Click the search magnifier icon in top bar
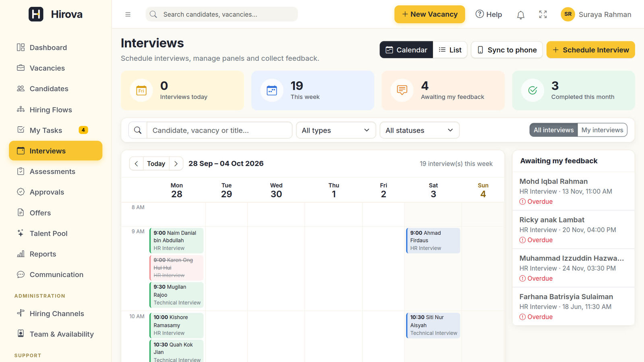Screen dimensions: 644x362 [x=153, y=14]
